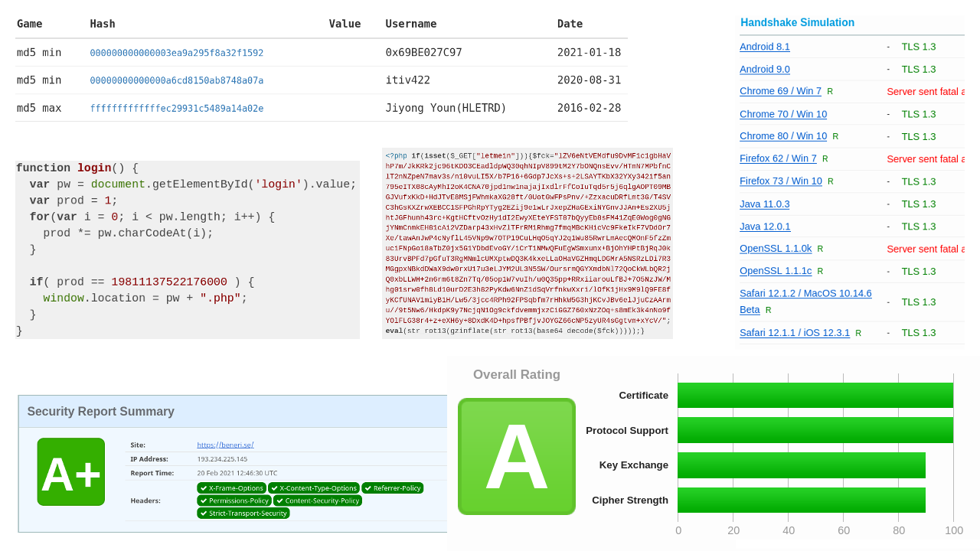Click the date 2021-01-18
Screen dimensions: 980x551
590,53
